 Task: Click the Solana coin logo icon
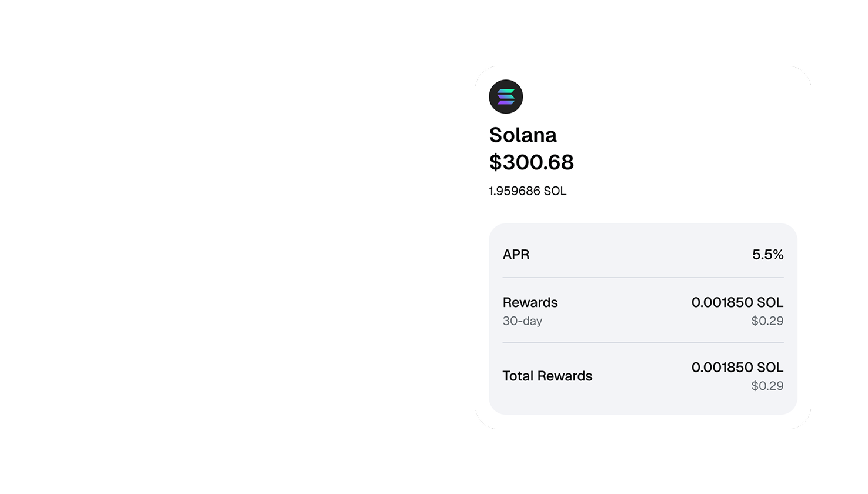pos(506,96)
